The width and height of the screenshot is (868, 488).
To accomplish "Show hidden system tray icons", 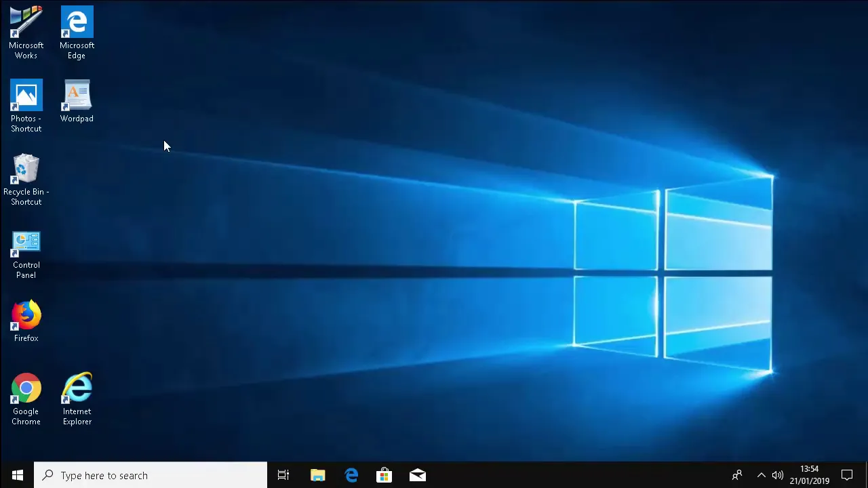I will coord(761,475).
